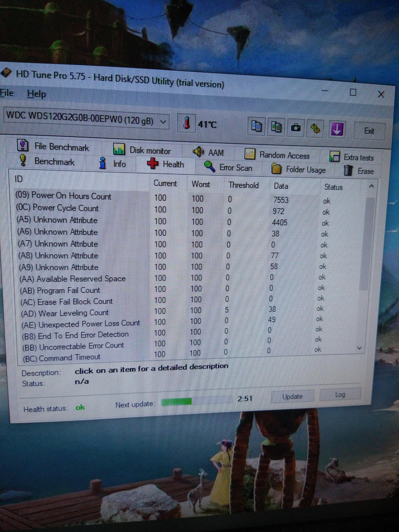Switch to the Info tab
This screenshot has width=399, height=532.
point(112,164)
